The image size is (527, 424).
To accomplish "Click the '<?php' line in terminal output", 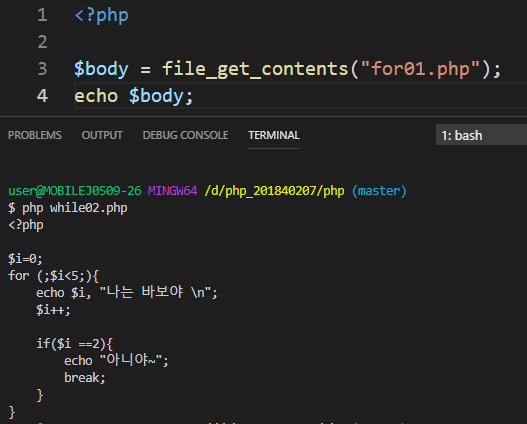I will (26, 225).
